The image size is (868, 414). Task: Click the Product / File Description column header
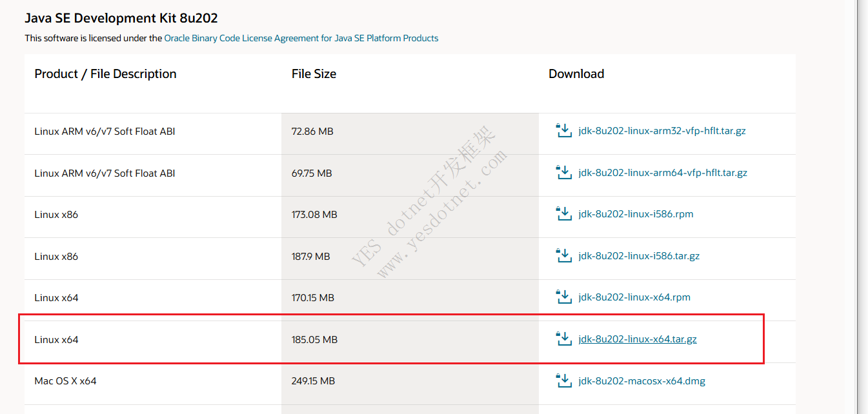(x=105, y=74)
